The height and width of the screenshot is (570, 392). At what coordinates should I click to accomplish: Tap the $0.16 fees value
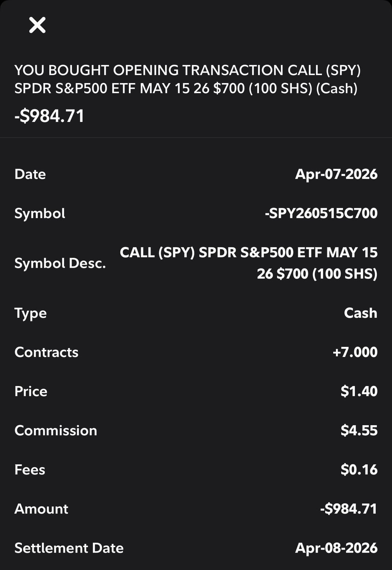359,470
